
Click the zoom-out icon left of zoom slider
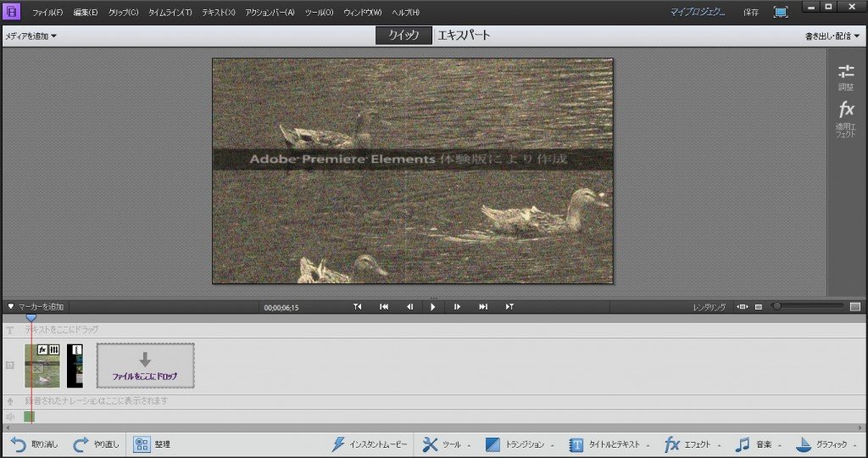click(x=759, y=307)
